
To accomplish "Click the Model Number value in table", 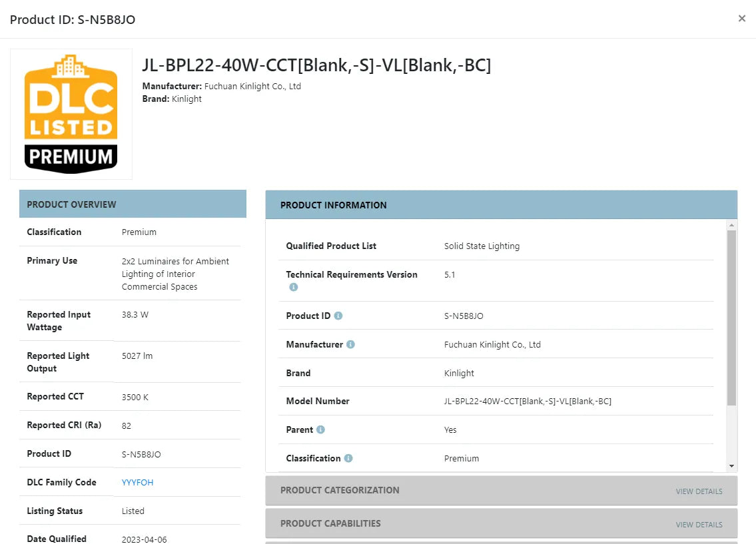I will 528,402.
